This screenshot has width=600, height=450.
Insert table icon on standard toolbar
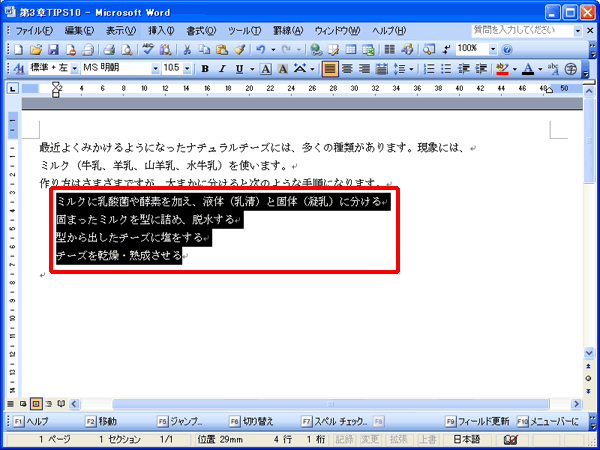351,49
